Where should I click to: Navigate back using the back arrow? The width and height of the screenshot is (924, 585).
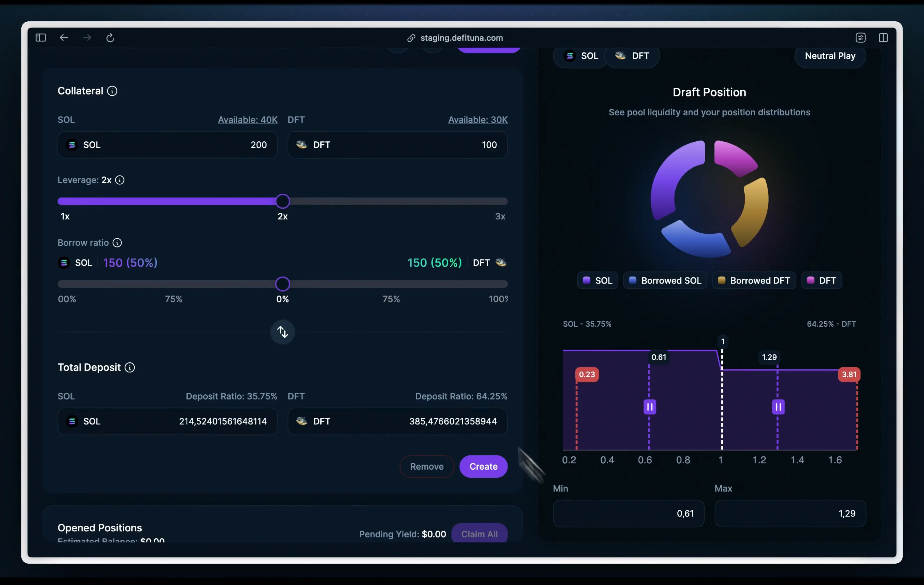pyautogui.click(x=64, y=38)
